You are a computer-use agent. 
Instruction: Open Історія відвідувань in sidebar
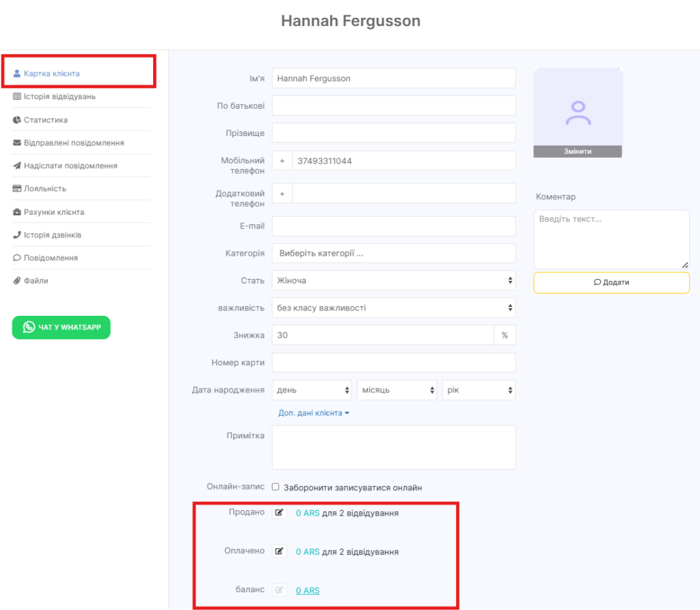[x=59, y=96]
